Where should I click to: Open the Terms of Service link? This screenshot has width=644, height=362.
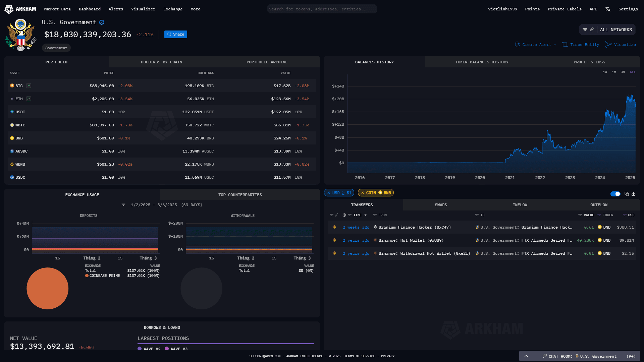point(360,356)
